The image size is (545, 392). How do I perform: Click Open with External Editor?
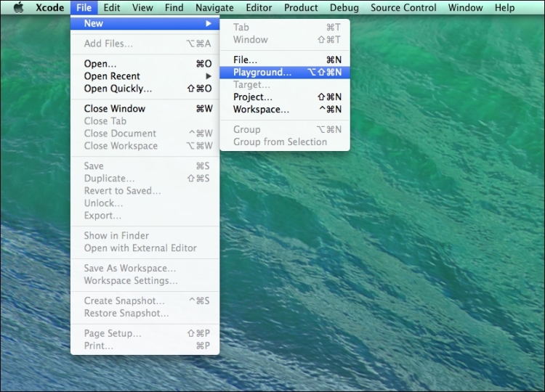click(x=145, y=248)
